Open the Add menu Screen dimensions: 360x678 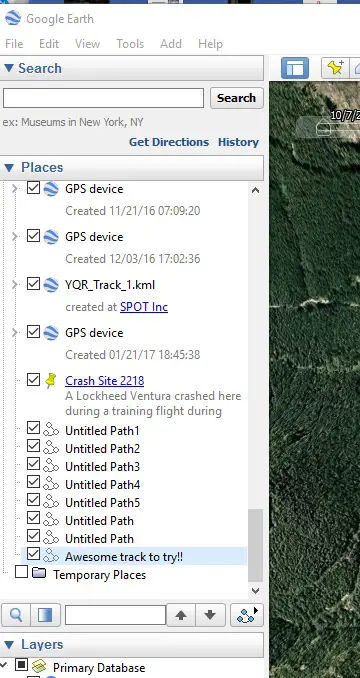[171, 44]
